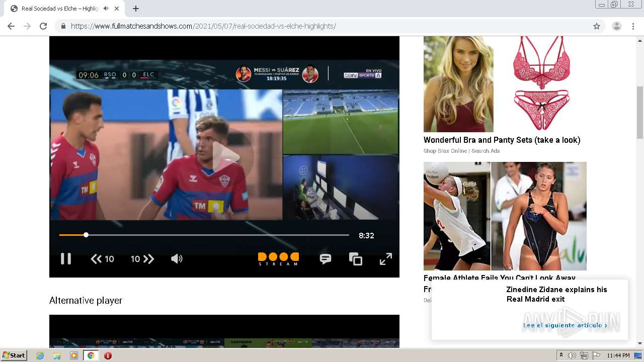This screenshot has height=362, width=644.
Task: Open a new browser tab
Action: coord(136,9)
